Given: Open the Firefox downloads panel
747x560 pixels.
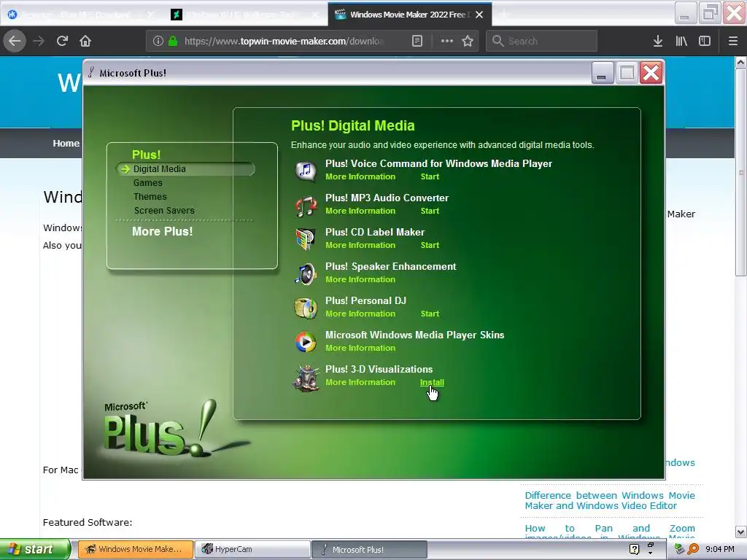Looking at the screenshot, I should [658, 41].
